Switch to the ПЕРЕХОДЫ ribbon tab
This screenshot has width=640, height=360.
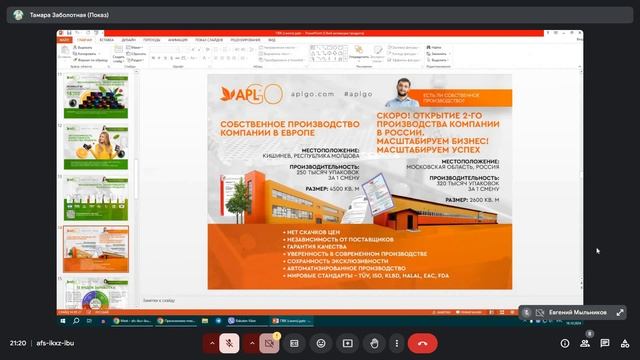click(x=151, y=40)
